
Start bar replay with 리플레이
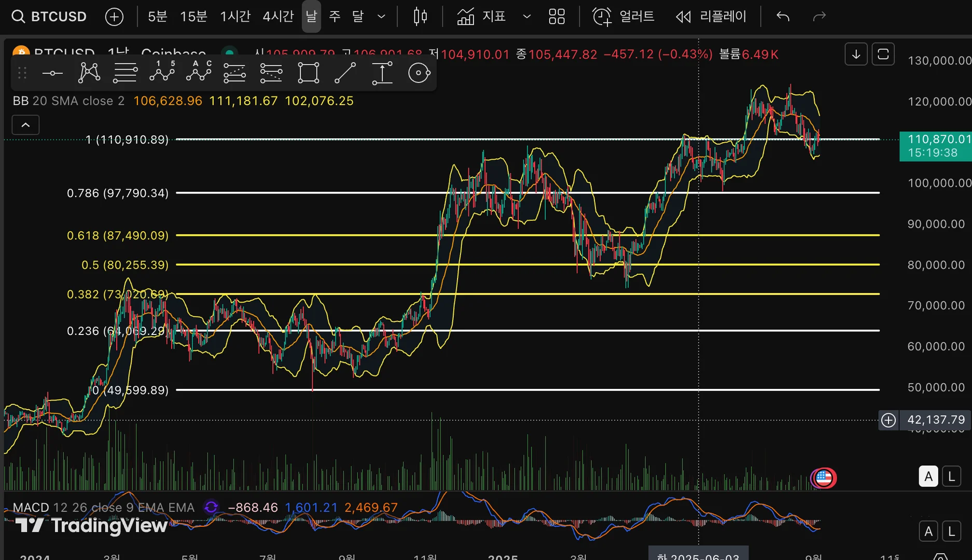coord(711,17)
